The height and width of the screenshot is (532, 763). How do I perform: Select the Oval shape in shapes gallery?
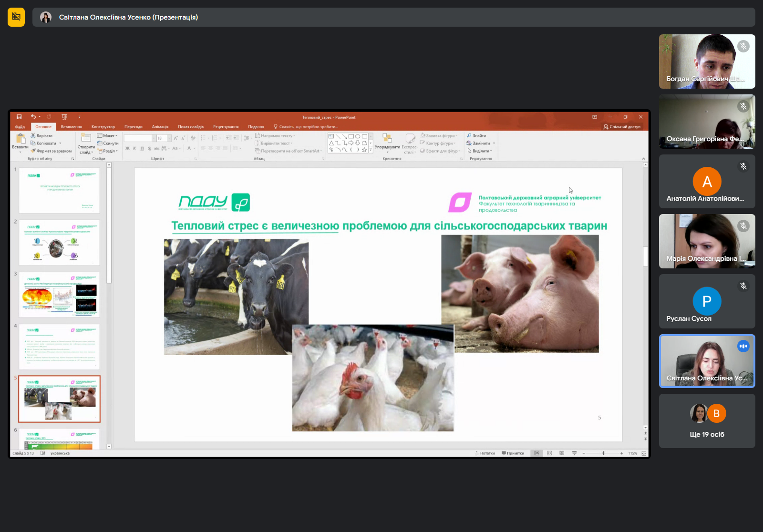(358, 136)
